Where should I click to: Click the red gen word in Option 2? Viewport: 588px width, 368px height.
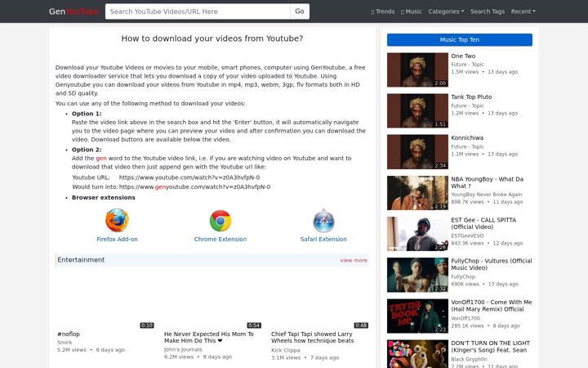[101, 159]
